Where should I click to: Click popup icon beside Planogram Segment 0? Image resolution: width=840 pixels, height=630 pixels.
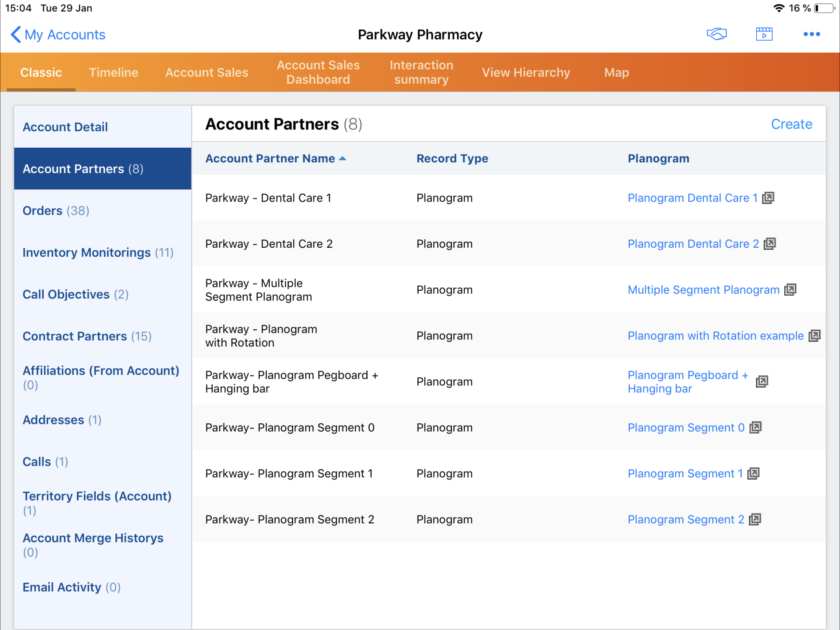click(755, 428)
